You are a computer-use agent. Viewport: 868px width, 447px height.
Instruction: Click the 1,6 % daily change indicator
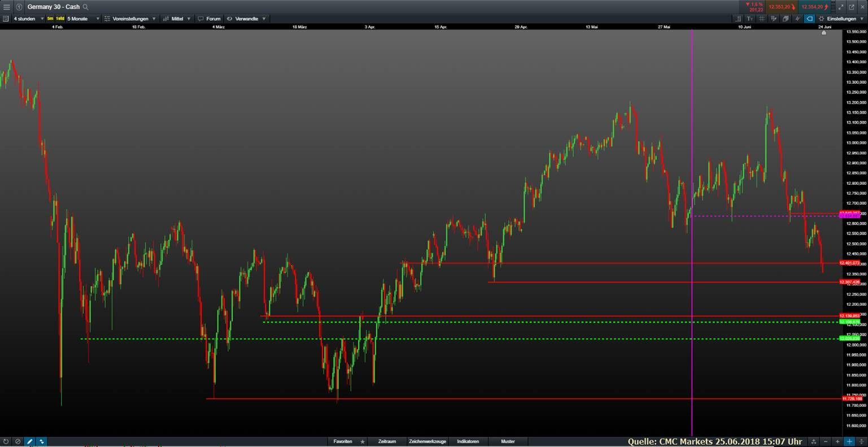coord(754,4)
